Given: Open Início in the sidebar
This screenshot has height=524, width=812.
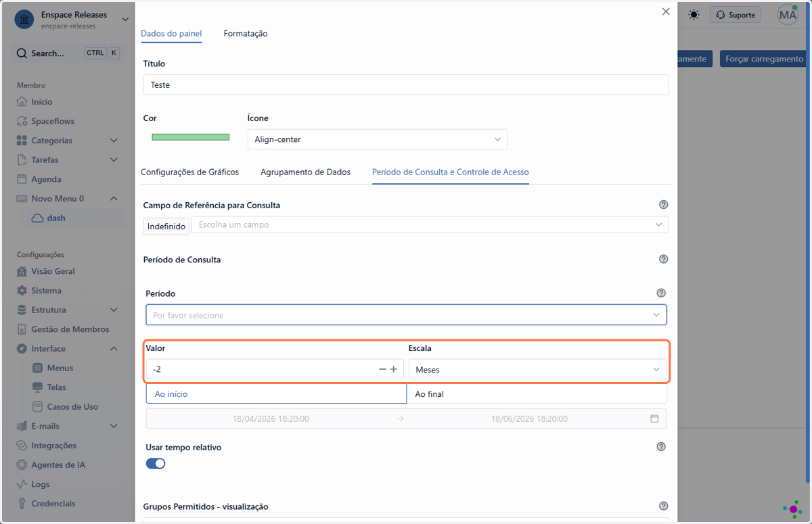Looking at the screenshot, I should (x=41, y=101).
